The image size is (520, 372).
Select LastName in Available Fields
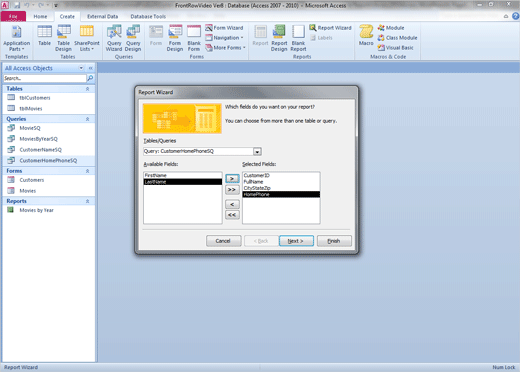[x=183, y=182]
